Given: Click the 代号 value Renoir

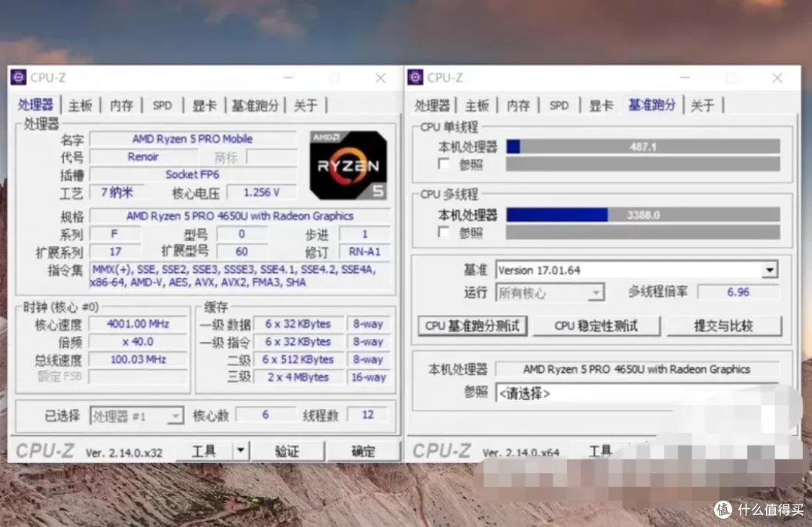Looking at the screenshot, I should [x=144, y=157].
